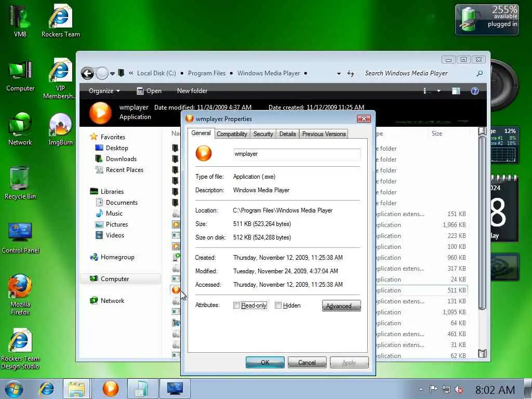Click New folder in Explorer toolbar

click(x=192, y=91)
